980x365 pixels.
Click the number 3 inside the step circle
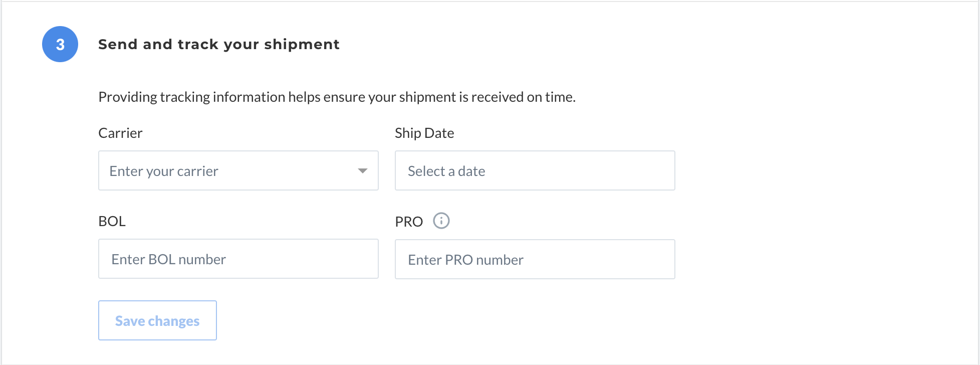[x=60, y=45]
